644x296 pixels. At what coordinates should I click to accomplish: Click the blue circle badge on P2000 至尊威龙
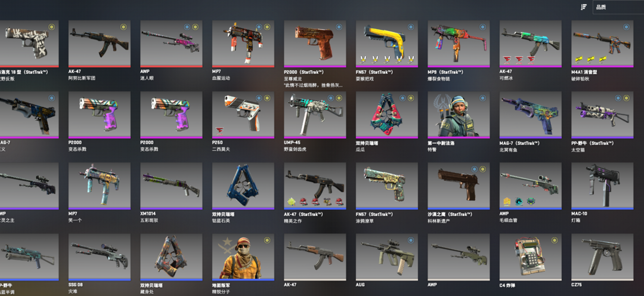[339, 27]
